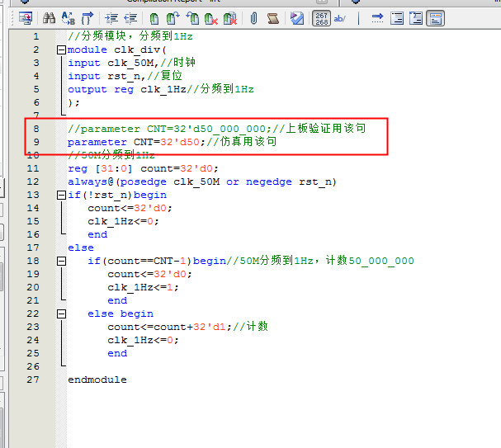Click 'parameter CNT=32'd50;' on line 9
The image size is (501, 448).
136,142
